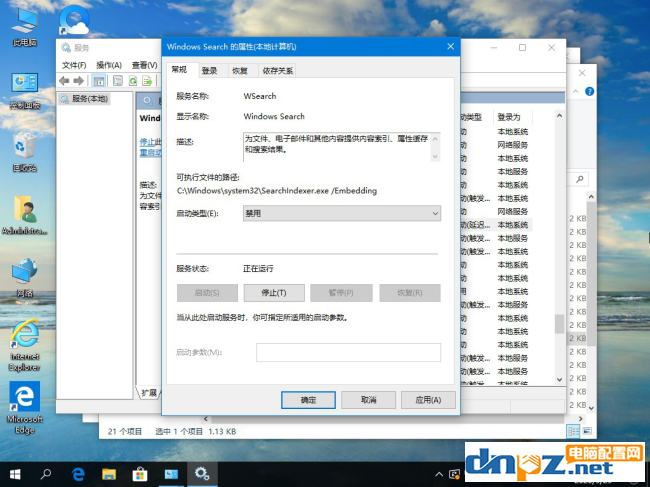Image resolution: width=650 pixels, height=487 pixels.
Task: Switch to the Services gear taskbar icon
Action: (x=202, y=474)
